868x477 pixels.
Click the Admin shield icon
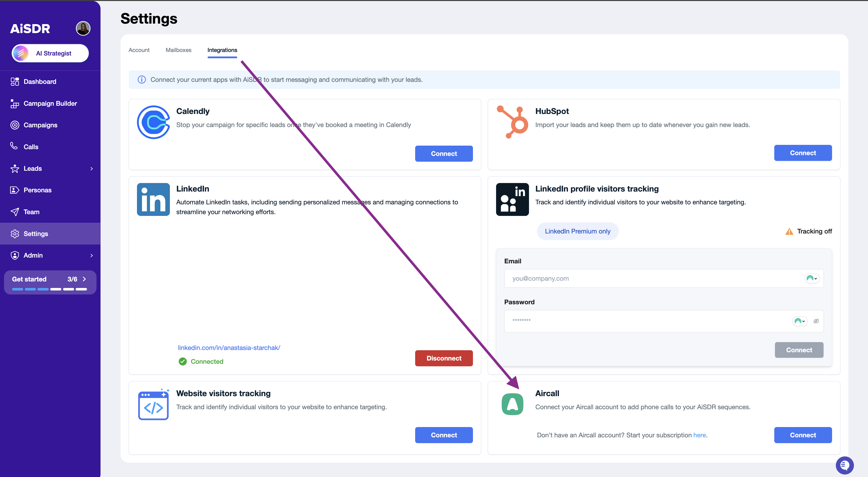click(x=15, y=255)
